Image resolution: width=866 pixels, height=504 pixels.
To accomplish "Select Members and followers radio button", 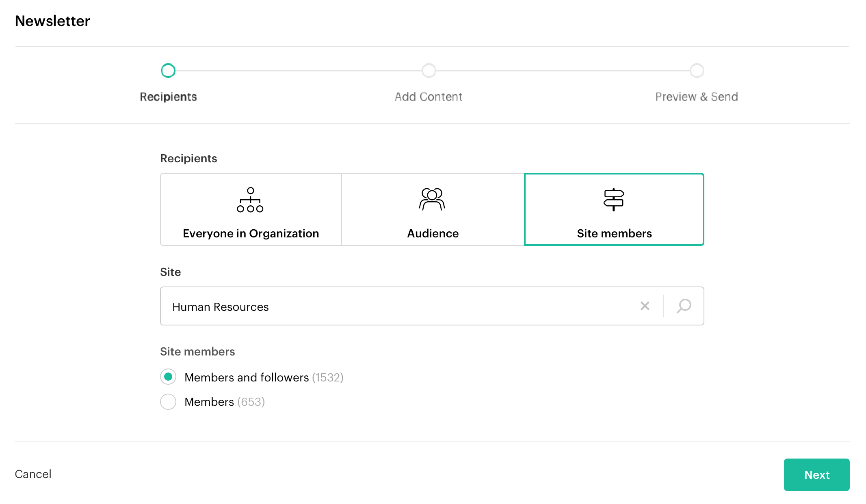I will click(x=168, y=377).
